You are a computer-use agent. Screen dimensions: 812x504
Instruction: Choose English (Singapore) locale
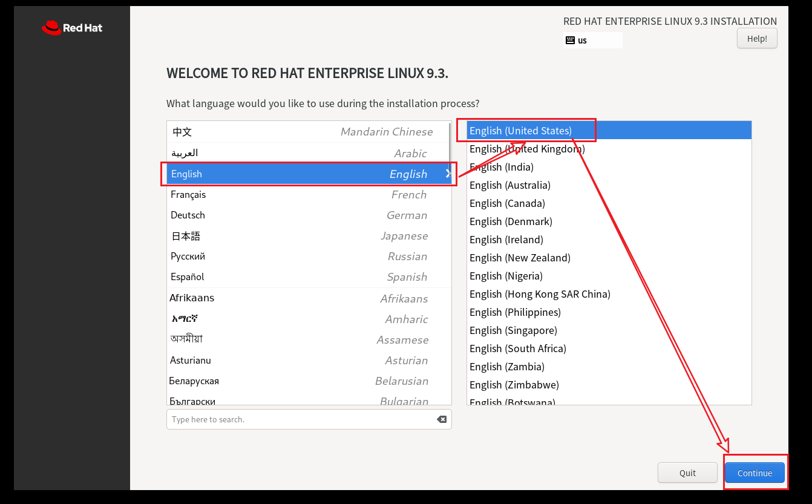click(x=609, y=330)
